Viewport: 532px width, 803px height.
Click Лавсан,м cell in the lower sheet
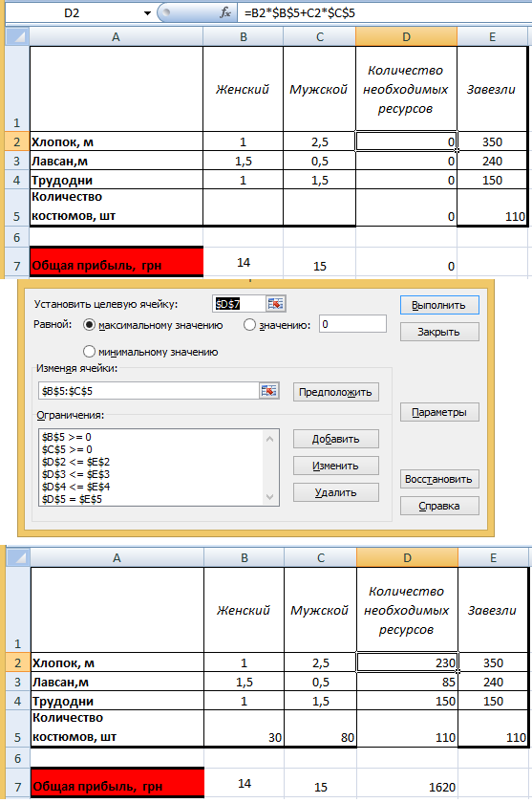pyautogui.click(x=117, y=682)
